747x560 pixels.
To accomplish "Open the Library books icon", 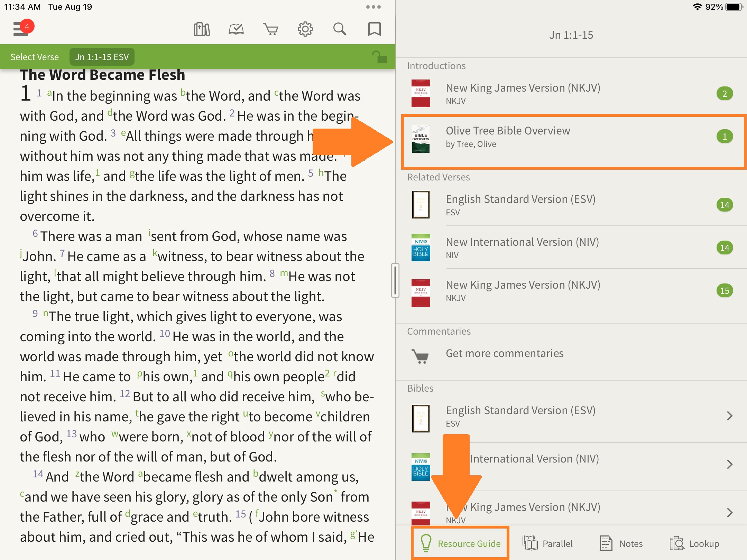I will tap(202, 29).
